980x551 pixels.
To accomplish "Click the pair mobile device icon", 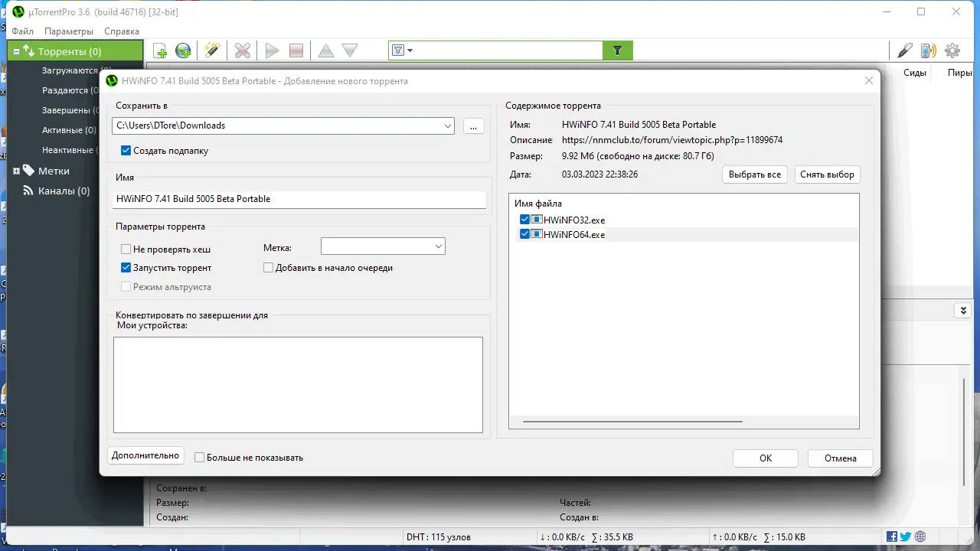I will (928, 50).
